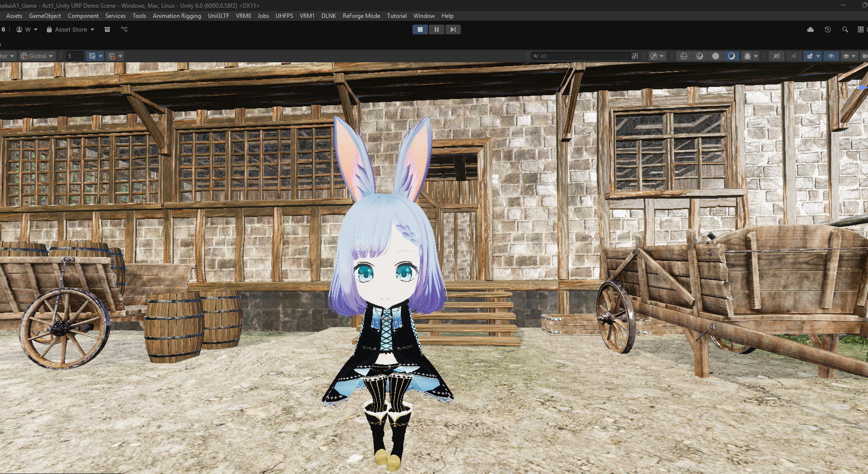Open the GameObject menu
Viewport: 868px width, 474px height.
pyautogui.click(x=45, y=16)
